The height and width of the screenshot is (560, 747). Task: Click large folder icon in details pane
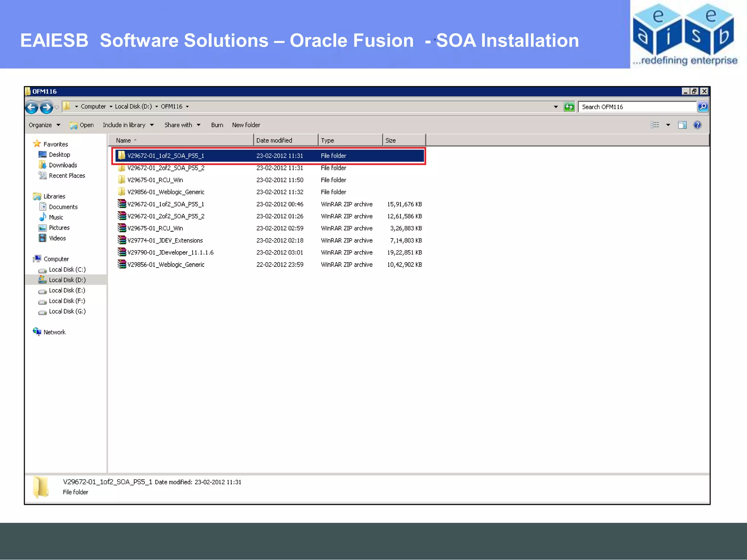click(40, 487)
